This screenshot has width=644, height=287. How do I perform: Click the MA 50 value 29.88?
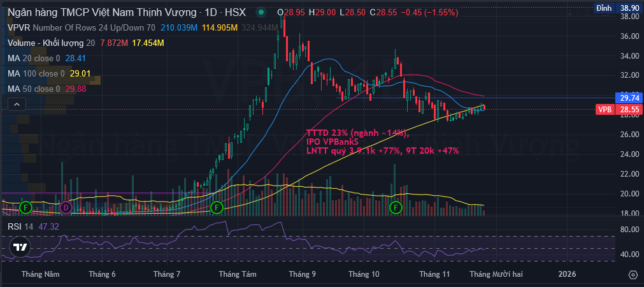click(76, 89)
